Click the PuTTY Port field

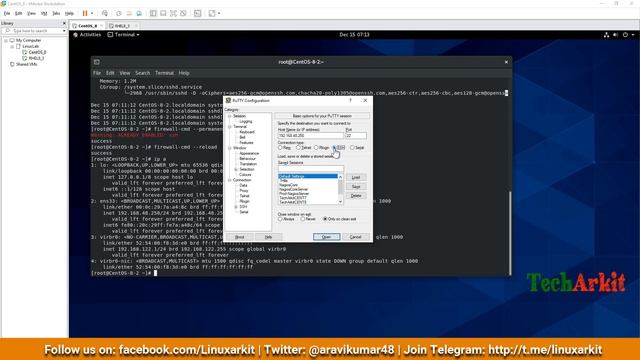[356, 136]
